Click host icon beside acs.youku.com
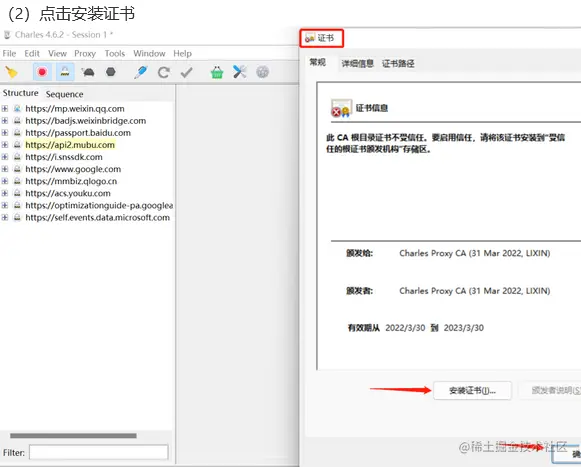Viewport: 581px width, 467px height. tap(17, 193)
